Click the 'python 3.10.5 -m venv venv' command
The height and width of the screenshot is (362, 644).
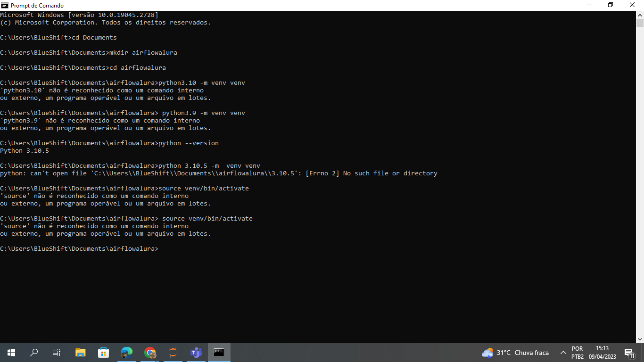(x=209, y=165)
